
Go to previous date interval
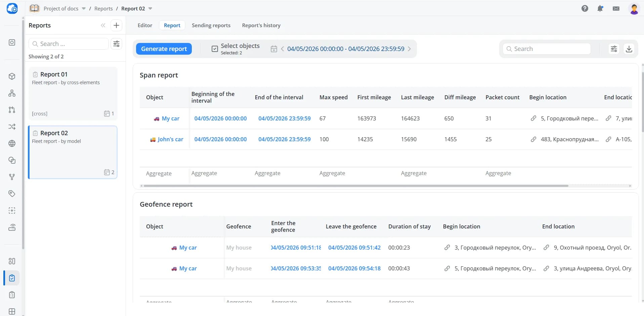point(282,49)
